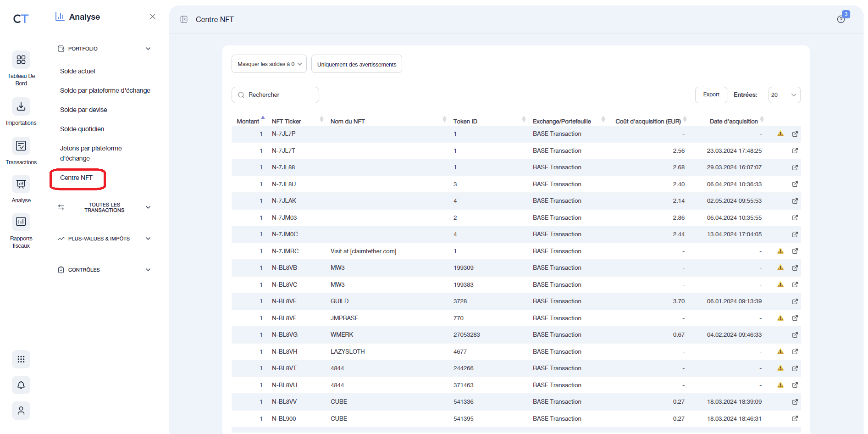Toggle the Uniquement des avertissements filter

(x=356, y=64)
